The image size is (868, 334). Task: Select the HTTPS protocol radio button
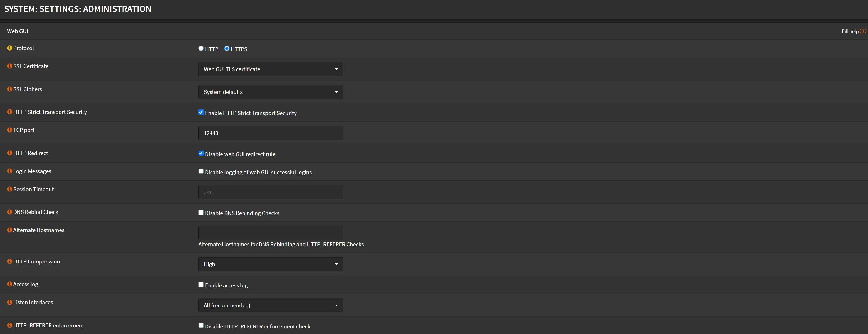(227, 48)
